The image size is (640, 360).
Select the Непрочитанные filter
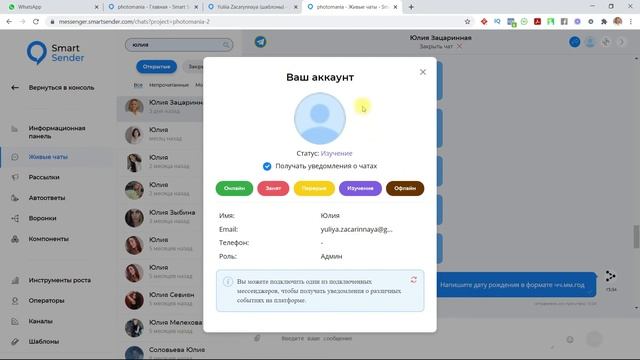(x=169, y=85)
